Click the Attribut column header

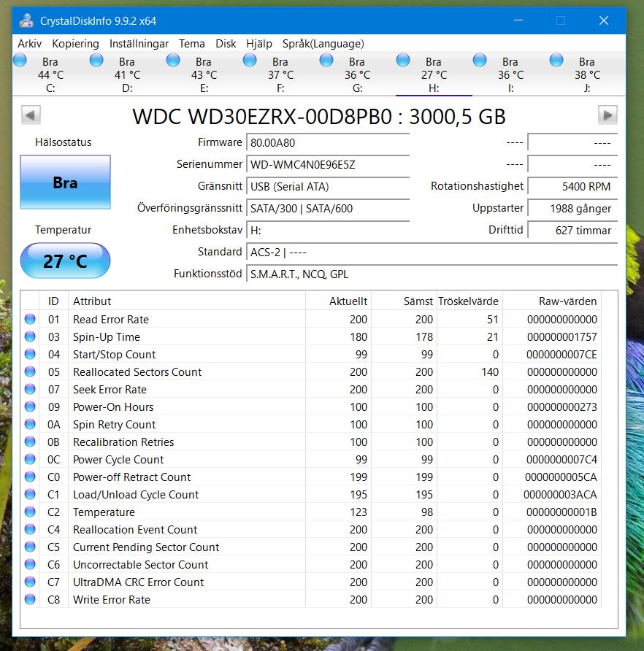point(186,301)
